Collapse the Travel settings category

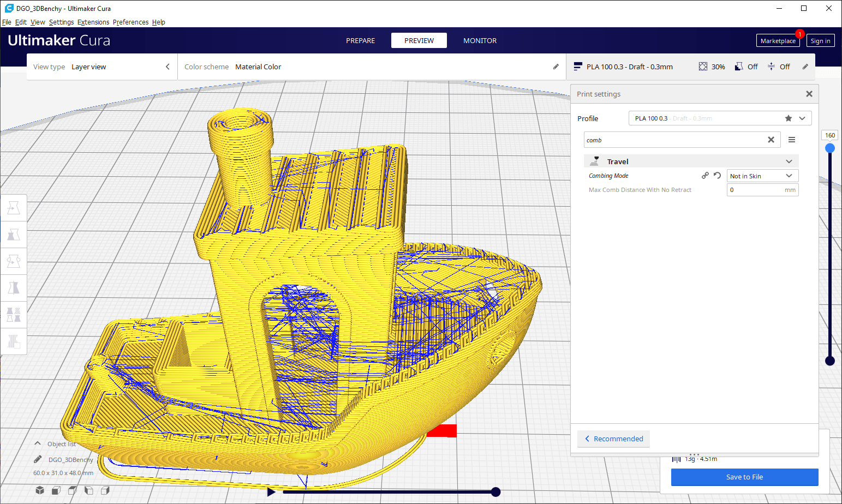[x=789, y=161]
